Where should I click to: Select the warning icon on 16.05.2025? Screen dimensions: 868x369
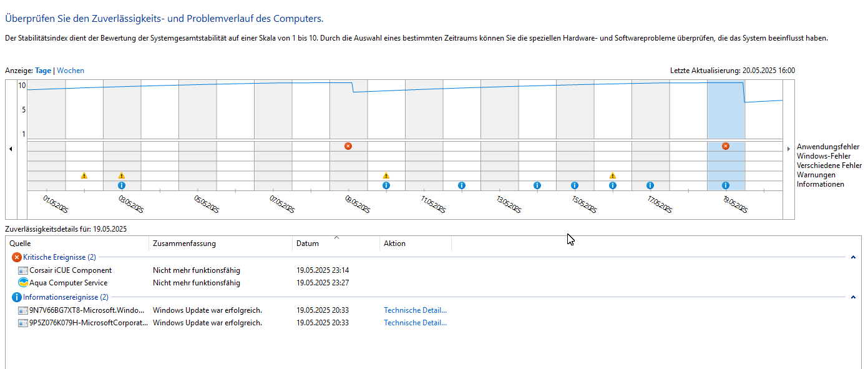tap(613, 175)
